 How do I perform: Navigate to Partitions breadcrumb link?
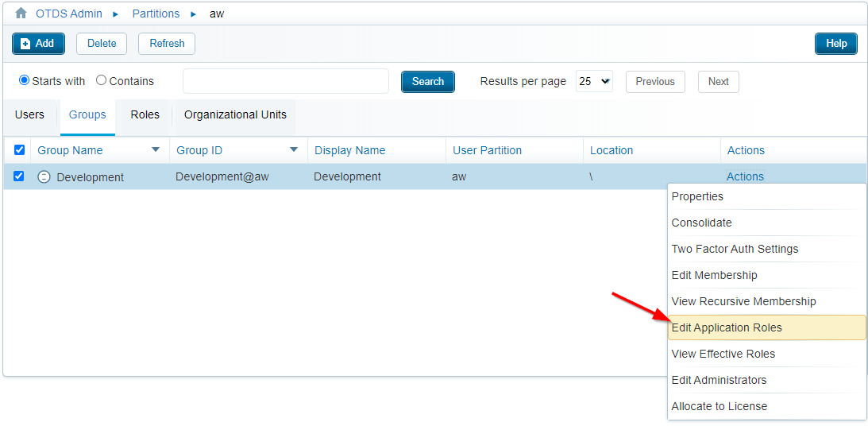coord(156,14)
